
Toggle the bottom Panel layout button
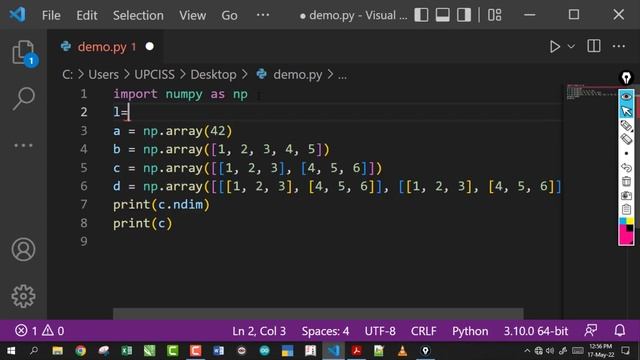[442, 15]
